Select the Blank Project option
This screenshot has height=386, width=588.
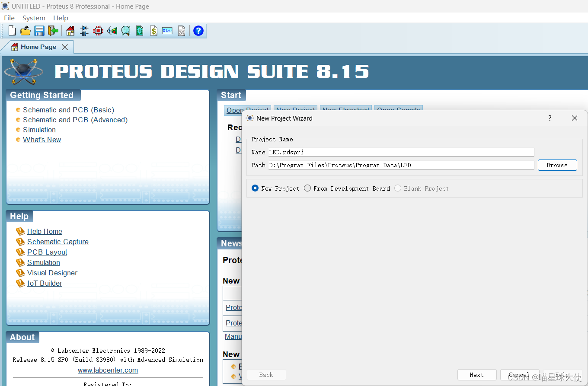397,188
